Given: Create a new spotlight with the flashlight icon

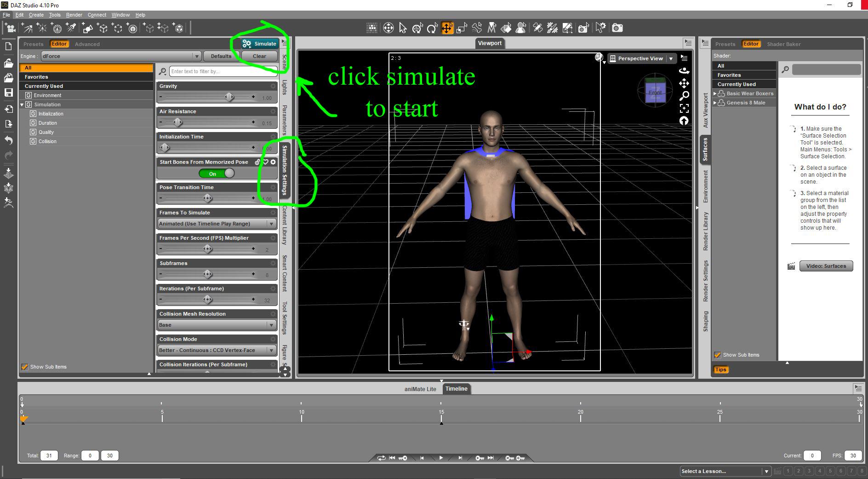Looking at the screenshot, I should coord(71,28).
